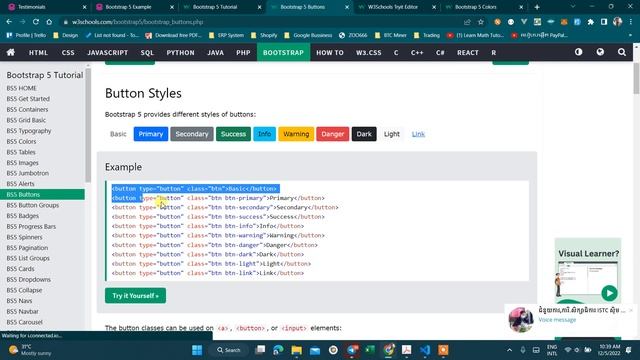
Task: Click the yellow Warning button
Action: (x=296, y=134)
